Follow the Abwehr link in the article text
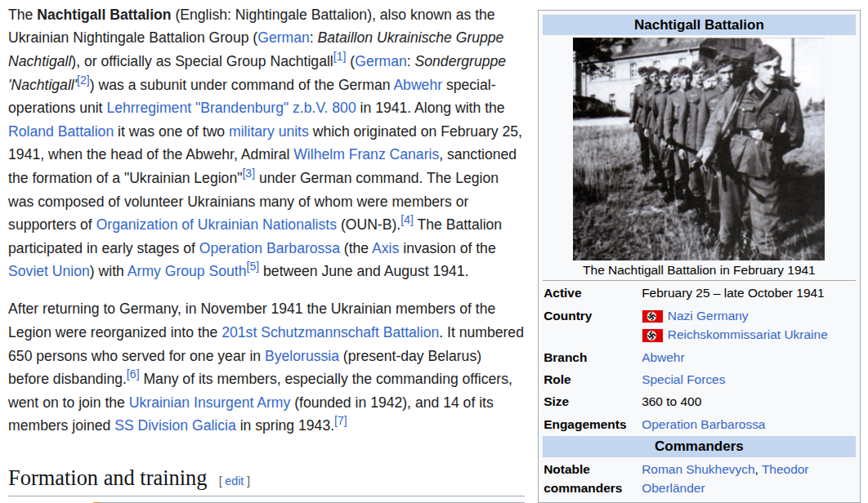868x503 pixels. point(418,85)
